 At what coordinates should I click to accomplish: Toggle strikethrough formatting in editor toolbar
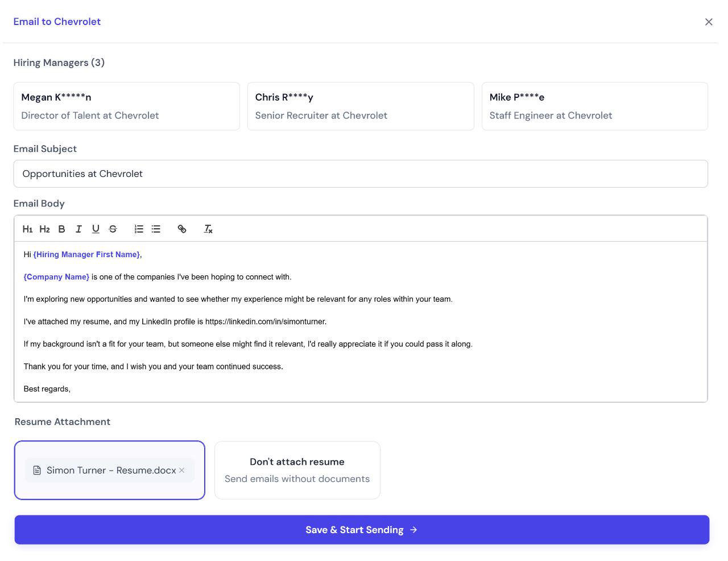pyautogui.click(x=113, y=229)
